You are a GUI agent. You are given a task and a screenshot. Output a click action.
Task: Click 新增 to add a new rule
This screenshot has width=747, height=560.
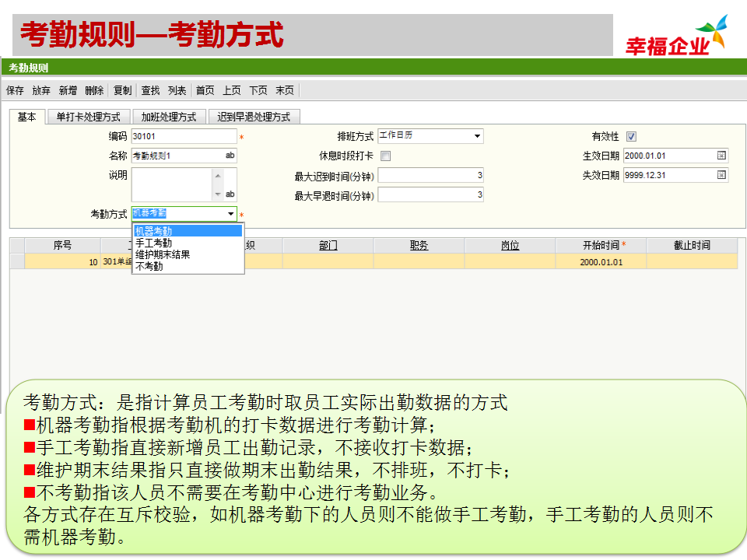click(x=68, y=90)
